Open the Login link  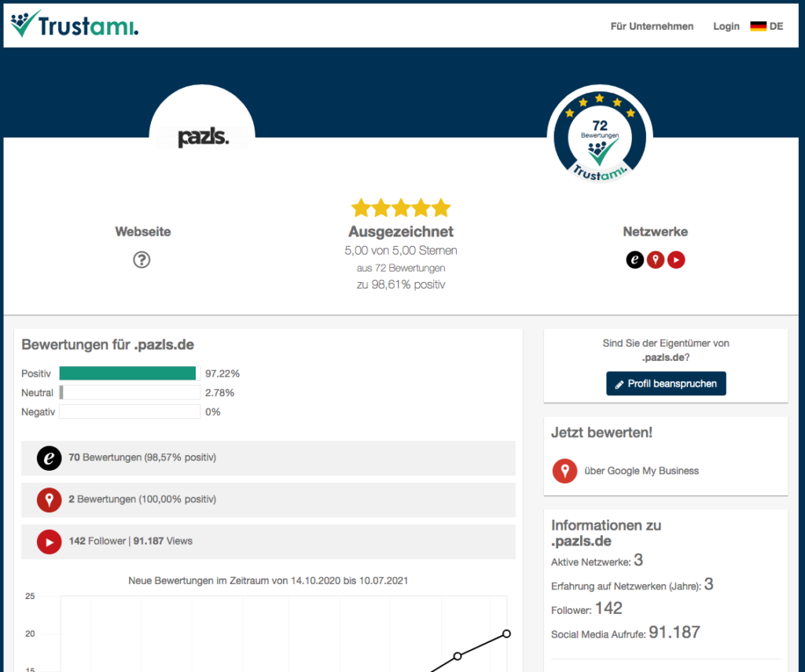pyautogui.click(x=726, y=26)
